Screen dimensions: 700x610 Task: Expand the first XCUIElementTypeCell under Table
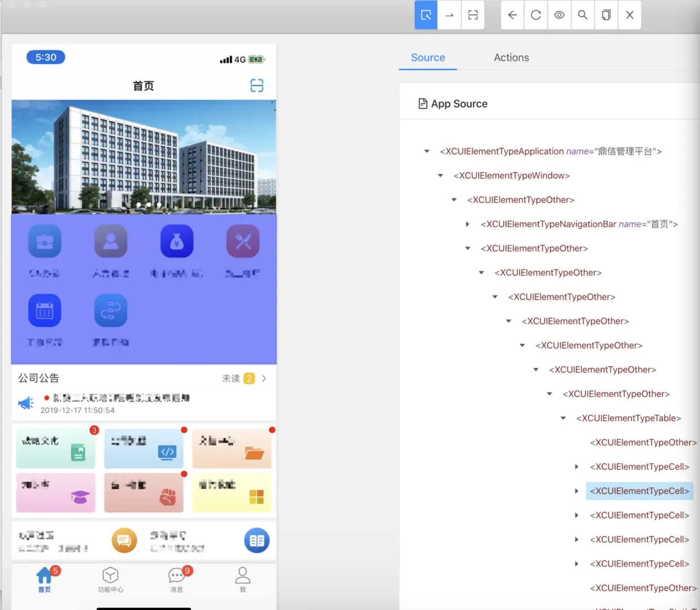(576, 467)
